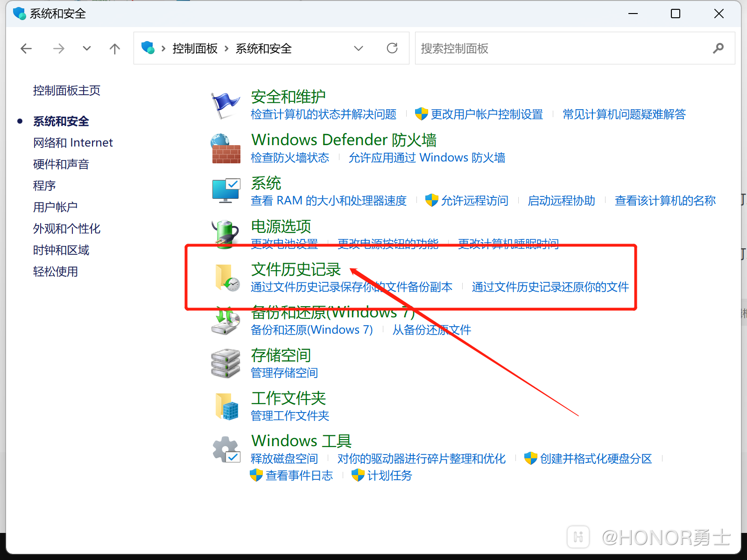Expand the address bar dropdown chevron
Image resolution: width=747 pixels, height=560 pixels.
(359, 48)
